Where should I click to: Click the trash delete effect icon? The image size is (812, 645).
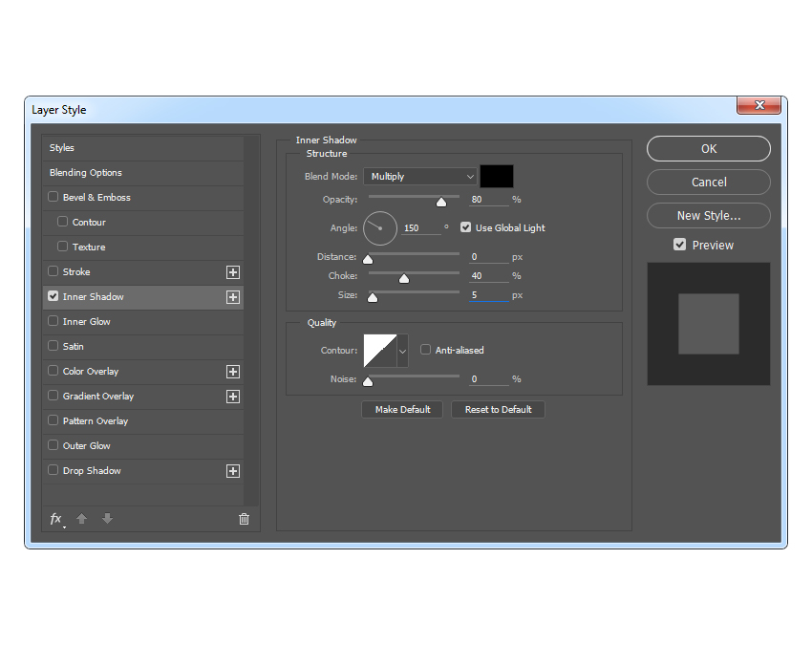coord(244,519)
